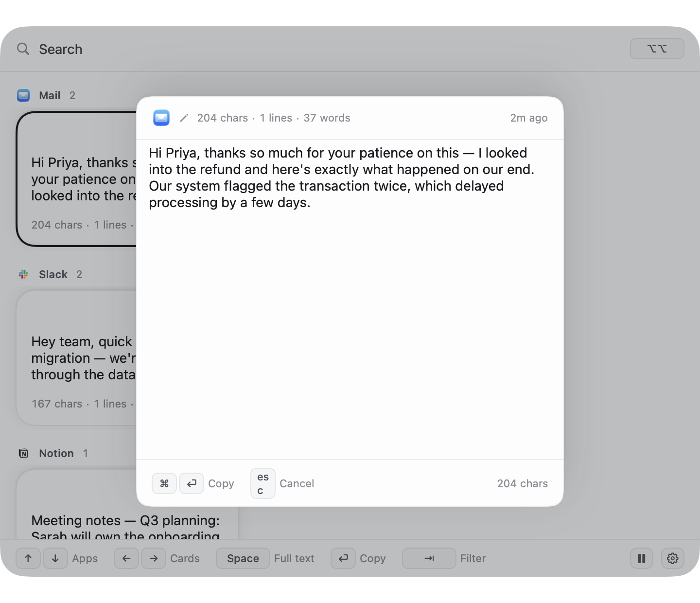Click the return key icon in bottom bar
Screen dimensions: 700x603
343,558
